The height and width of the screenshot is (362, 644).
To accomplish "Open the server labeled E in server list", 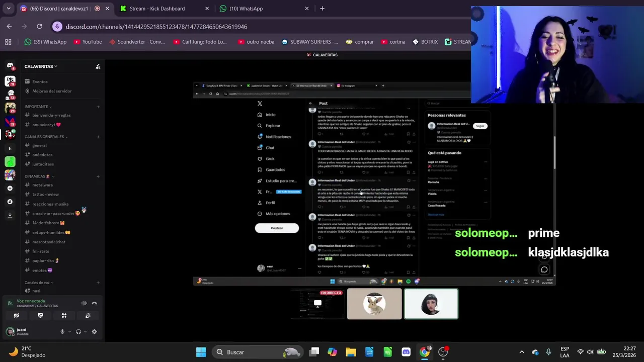I will pyautogui.click(x=10, y=148).
